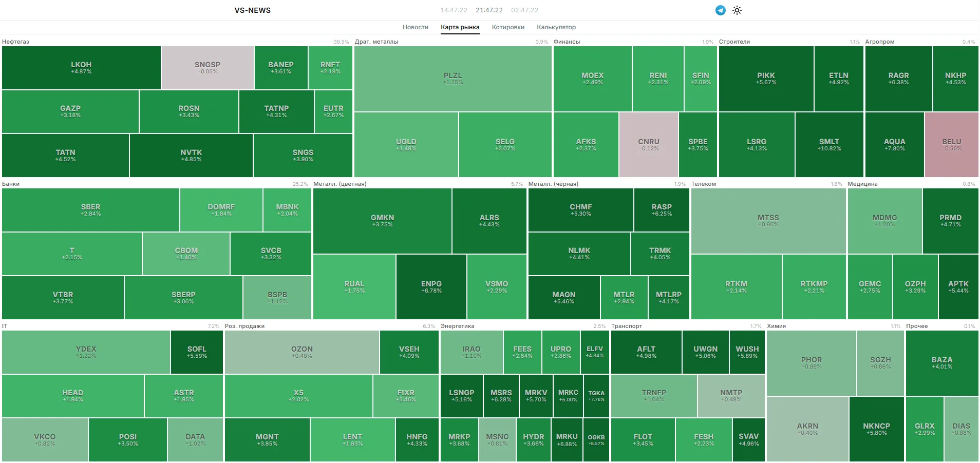The width and height of the screenshot is (980, 463).
Task: Select the SMLT +10.82% tile
Action: pos(830,145)
